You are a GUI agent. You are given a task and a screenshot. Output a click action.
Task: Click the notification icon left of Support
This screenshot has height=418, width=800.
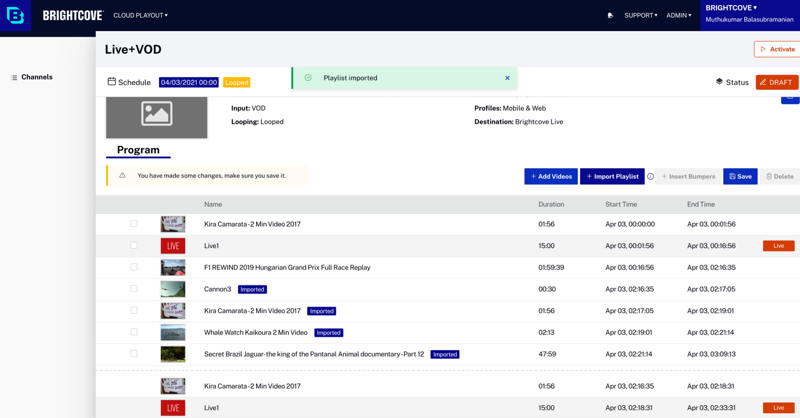click(610, 16)
